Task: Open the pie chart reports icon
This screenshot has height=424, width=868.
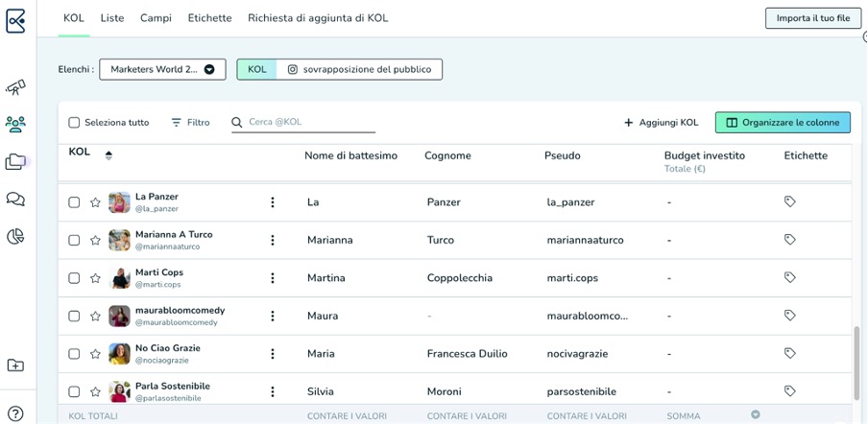Action: point(15,236)
